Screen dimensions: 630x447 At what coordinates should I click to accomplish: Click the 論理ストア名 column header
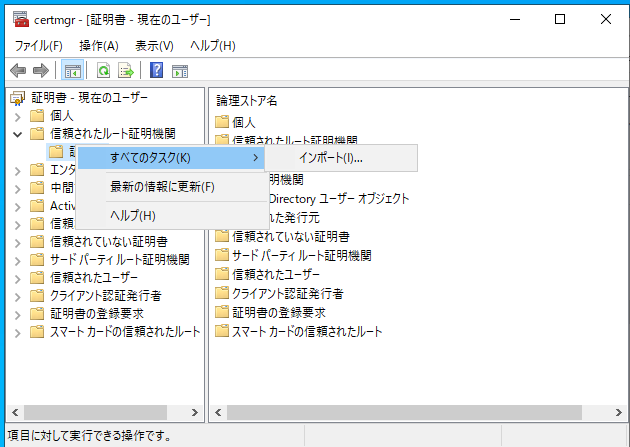click(247, 100)
